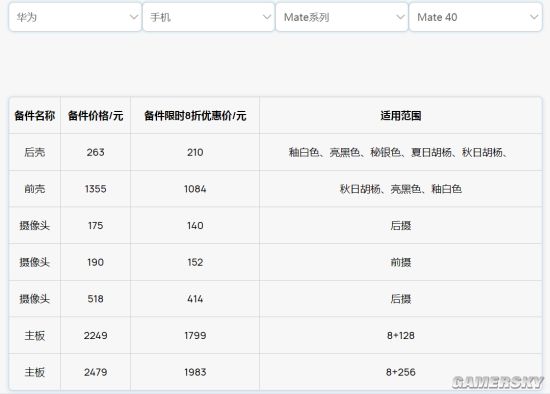Open the 华为 brand dropdown

(75, 17)
